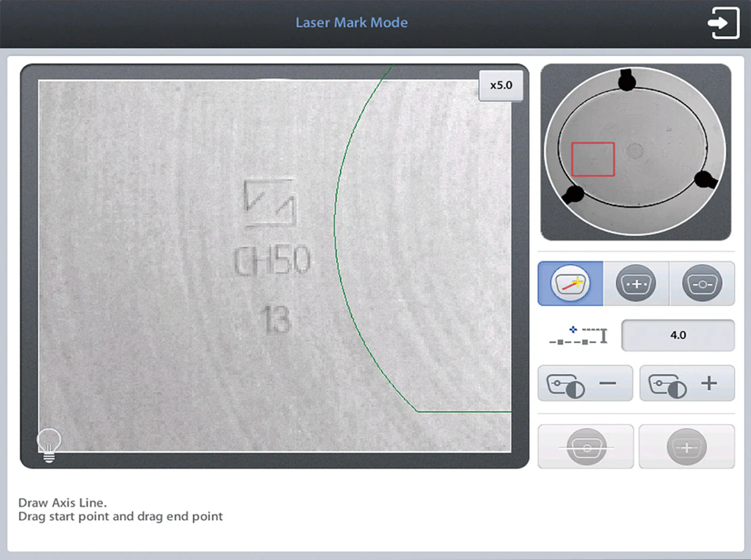Toggle the light bulb illumination icon
Viewport: 751px width, 560px height.
49,445
